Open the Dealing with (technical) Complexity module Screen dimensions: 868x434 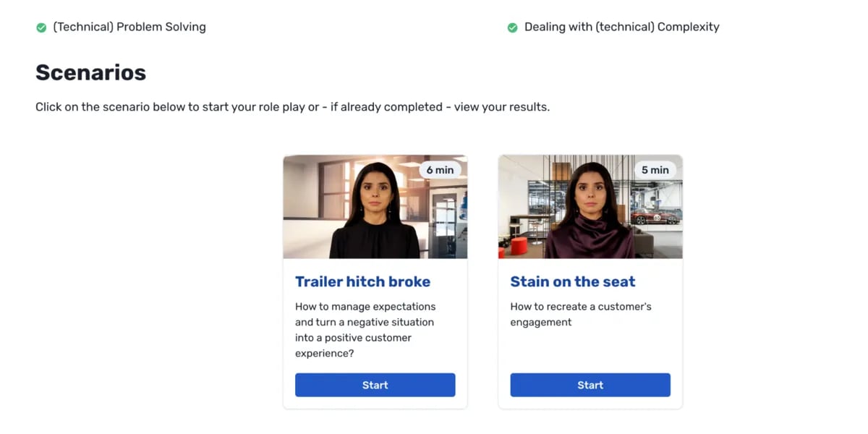click(x=623, y=27)
